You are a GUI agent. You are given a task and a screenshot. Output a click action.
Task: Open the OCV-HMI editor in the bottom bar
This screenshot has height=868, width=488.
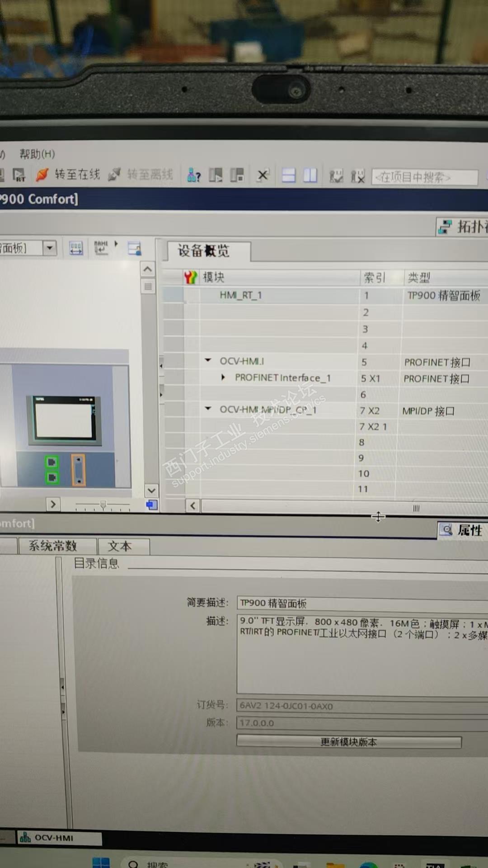coord(59,838)
